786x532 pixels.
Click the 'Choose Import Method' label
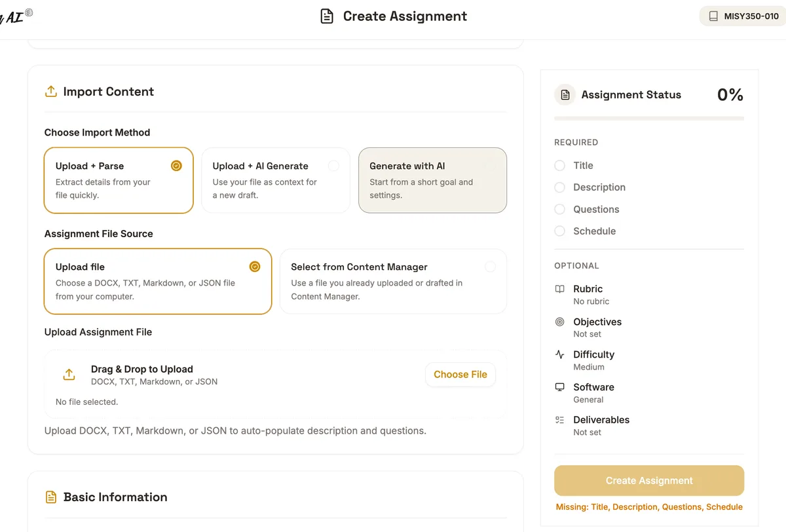pos(97,132)
